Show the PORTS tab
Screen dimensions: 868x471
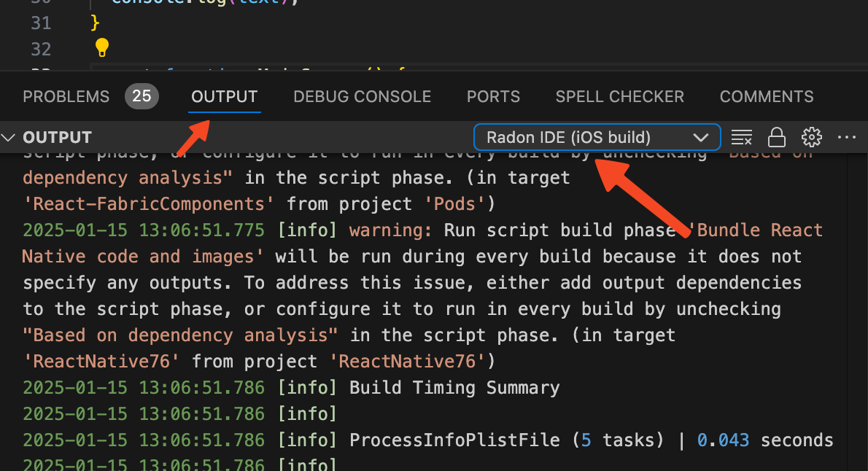click(493, 96)
